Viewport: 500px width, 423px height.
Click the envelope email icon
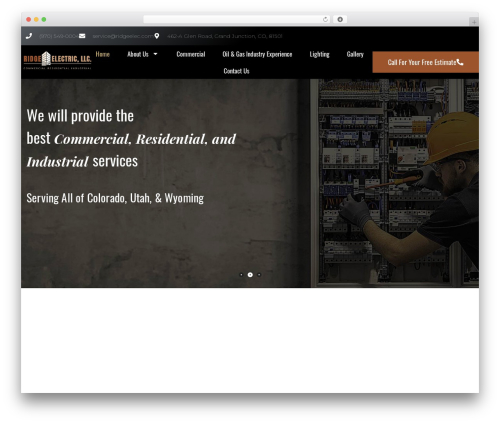click(82, 36)
